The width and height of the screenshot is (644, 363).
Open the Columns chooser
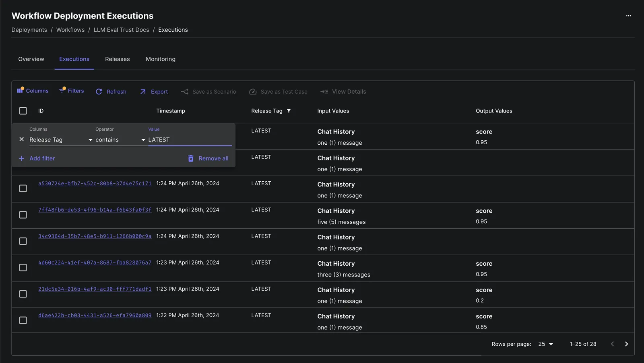33,91
